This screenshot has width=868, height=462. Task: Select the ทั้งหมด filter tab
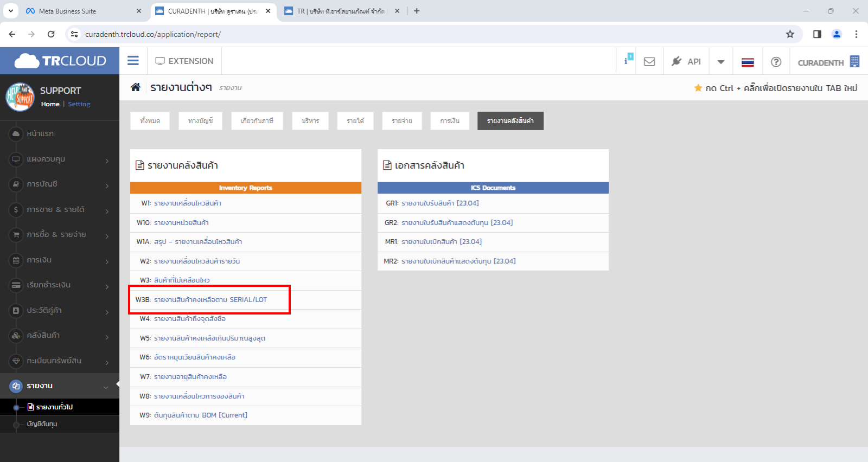[150, 121]
